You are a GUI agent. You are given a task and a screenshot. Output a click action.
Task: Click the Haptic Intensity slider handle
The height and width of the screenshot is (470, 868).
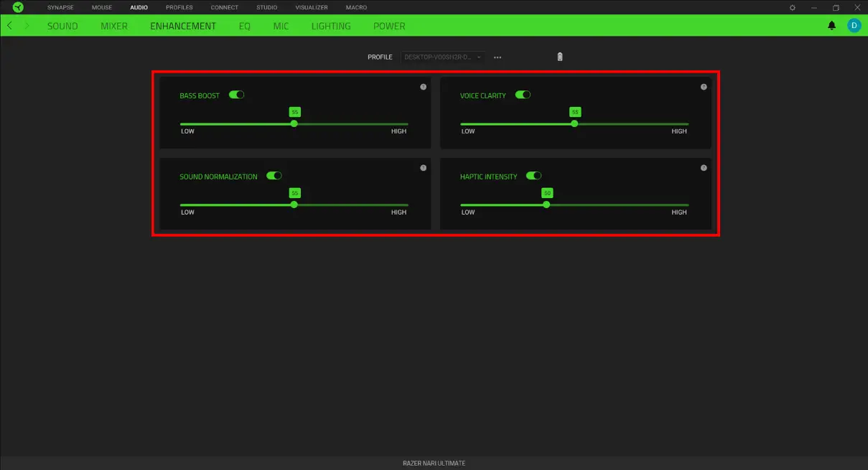[546, 205]
